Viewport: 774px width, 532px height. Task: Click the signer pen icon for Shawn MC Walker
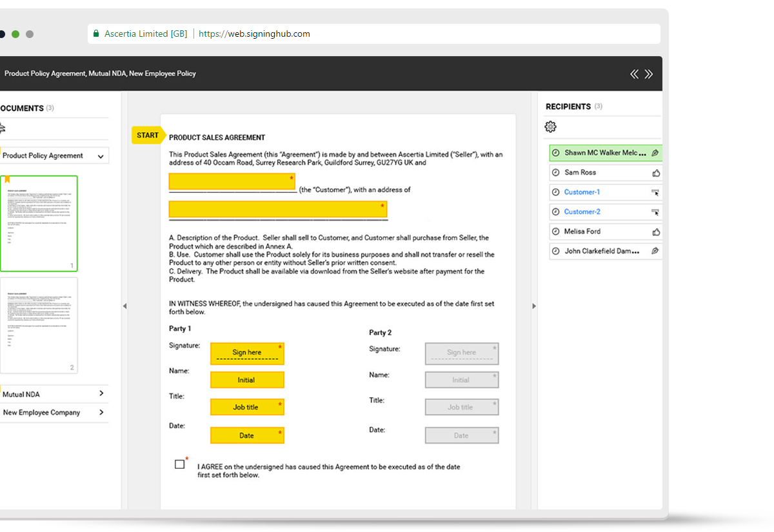coord(655,153)
